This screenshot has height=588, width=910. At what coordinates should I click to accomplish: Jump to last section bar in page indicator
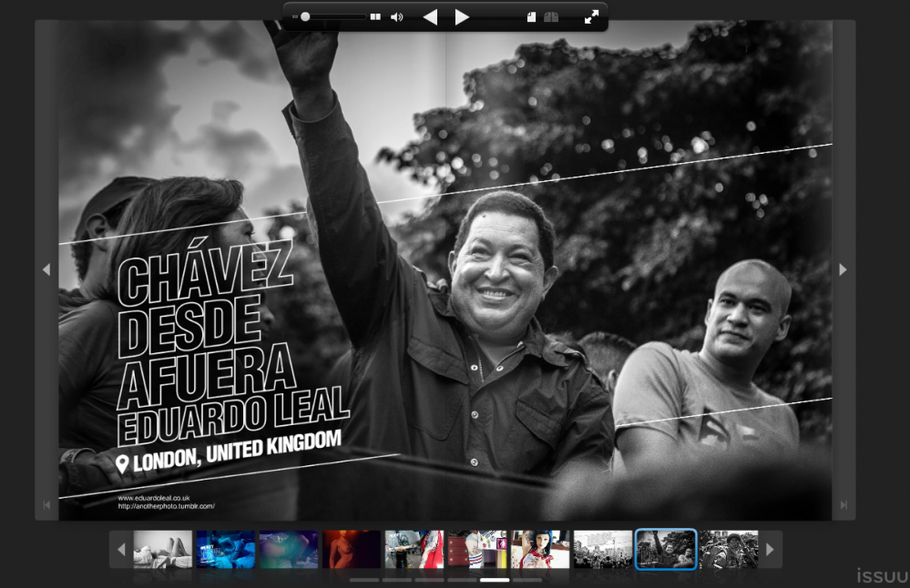[x=527, y=580]
